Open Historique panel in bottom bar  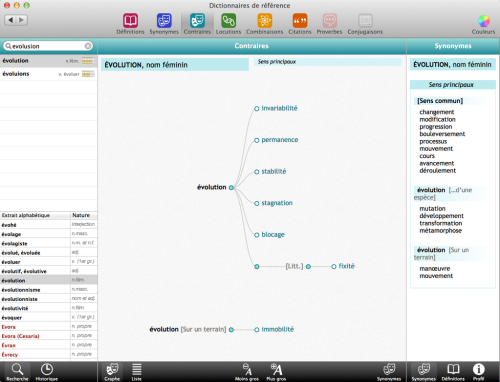pyautogui.click(x=47, y=371)
